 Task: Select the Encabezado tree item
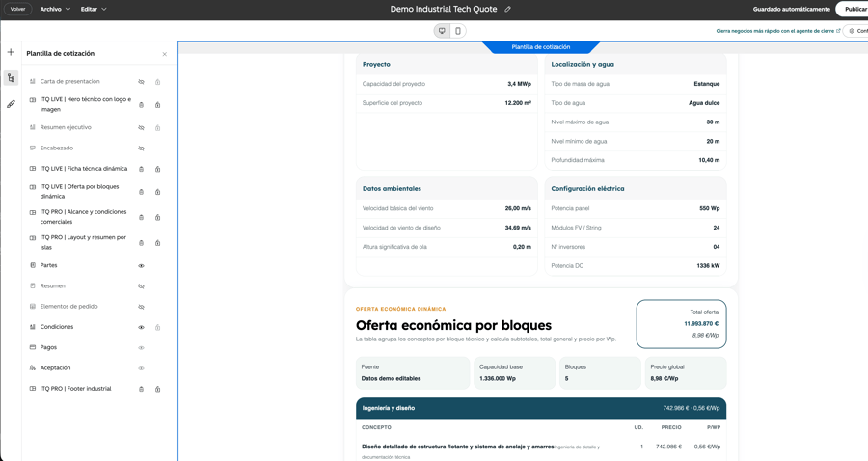[57, 149]
